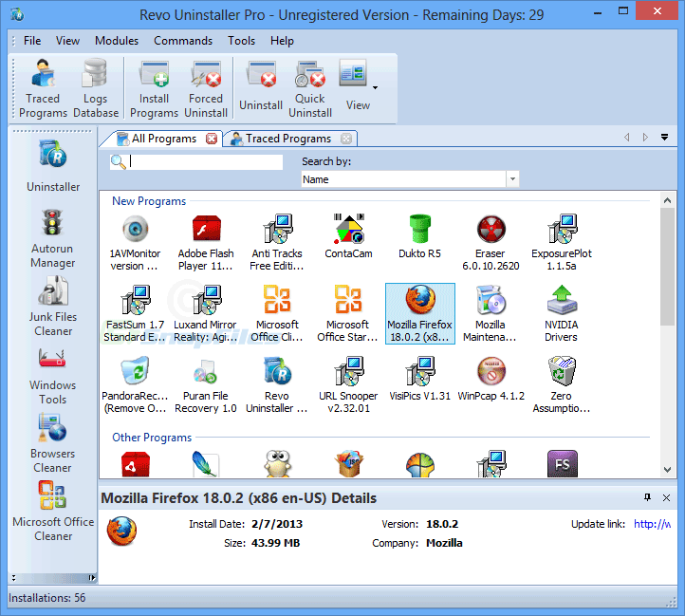Open the tab list dropdown arrow

tap(664, 138)
